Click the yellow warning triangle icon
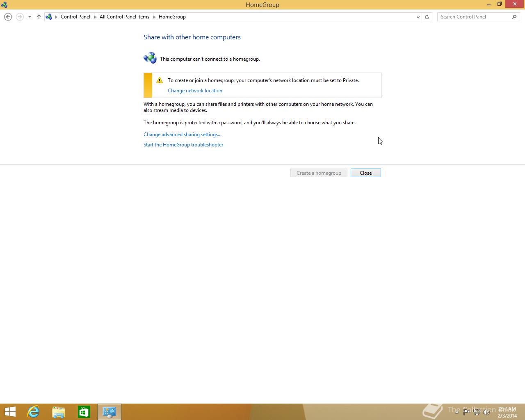Viewport: 525px width, 420px height. (x=160, y=80)
